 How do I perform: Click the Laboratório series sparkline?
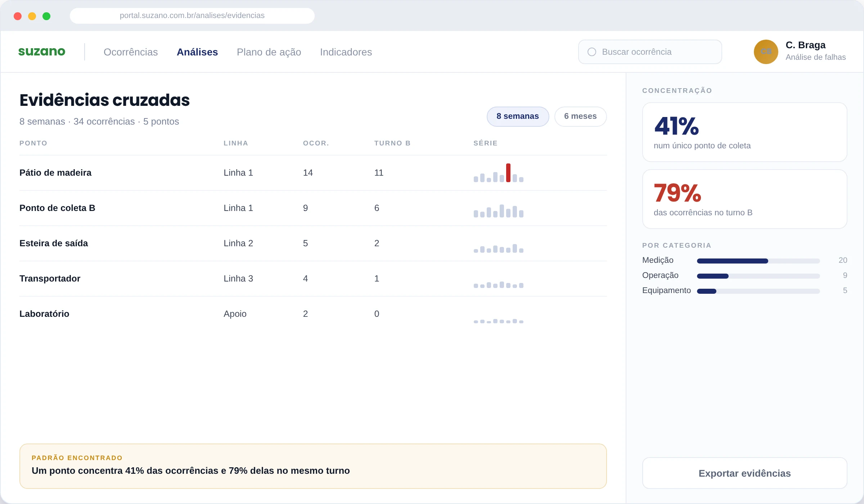tap(498, 321)
